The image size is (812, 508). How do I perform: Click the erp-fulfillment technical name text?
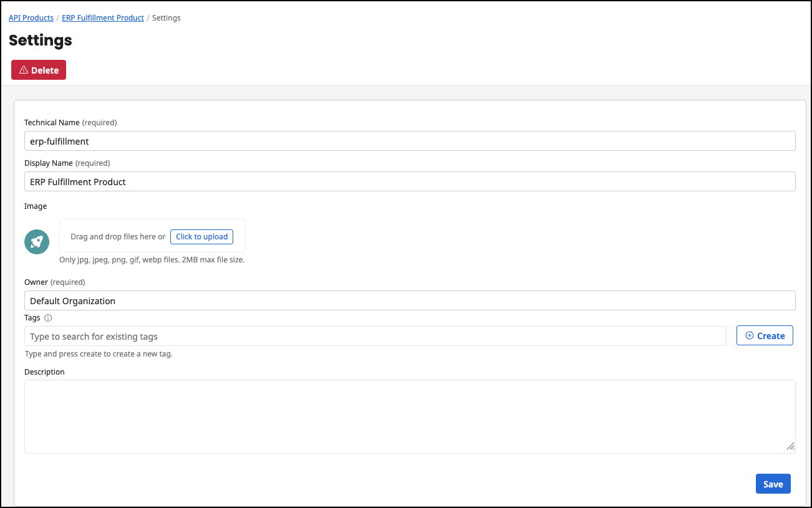[x=59, y=141]
